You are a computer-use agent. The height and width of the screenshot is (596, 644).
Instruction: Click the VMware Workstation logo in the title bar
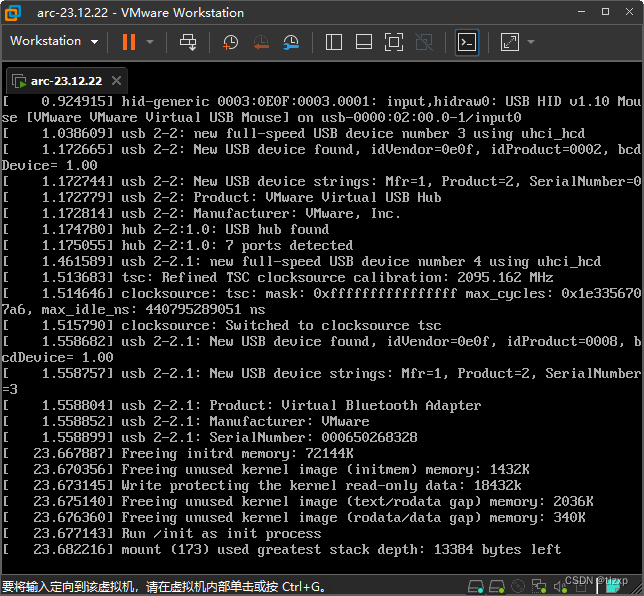tap(13, 13)
